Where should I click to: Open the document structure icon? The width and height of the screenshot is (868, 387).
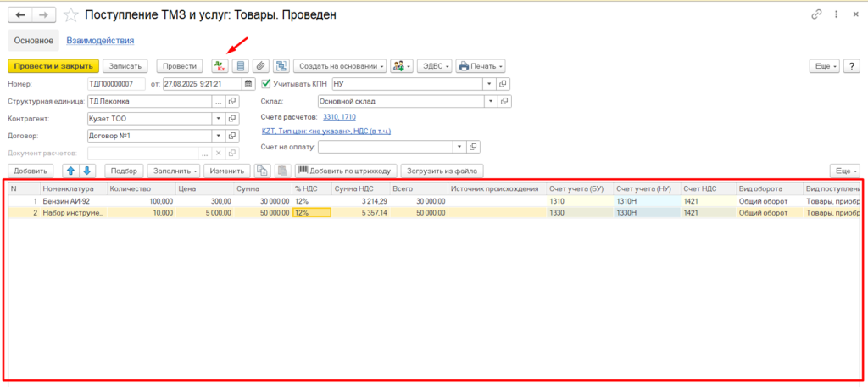point(281,66)
